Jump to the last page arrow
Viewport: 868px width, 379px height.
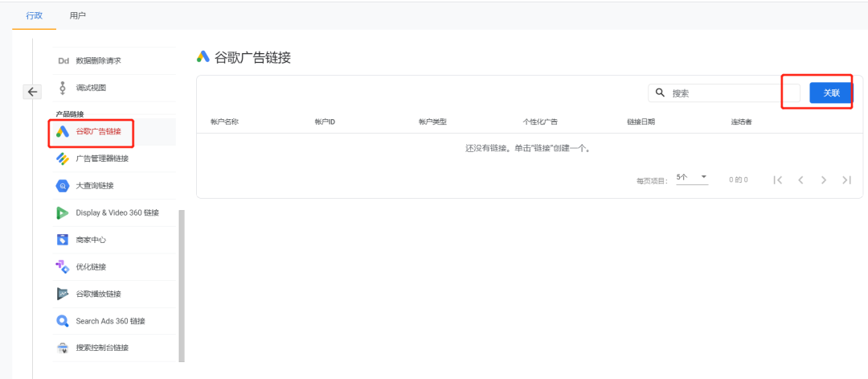tap(846, 180)
